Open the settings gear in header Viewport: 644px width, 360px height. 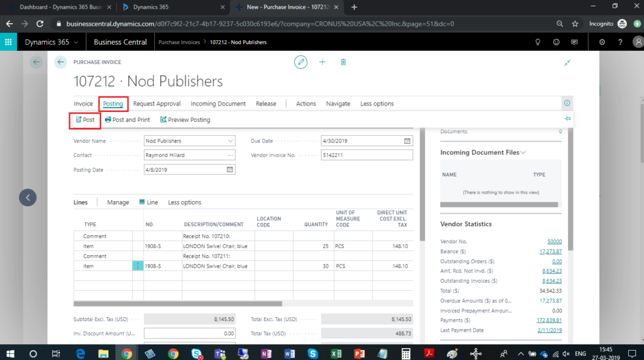coord(602,42)
